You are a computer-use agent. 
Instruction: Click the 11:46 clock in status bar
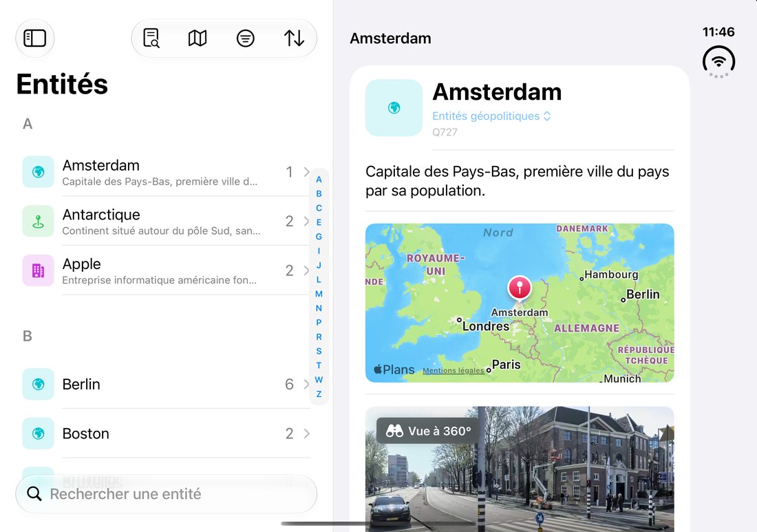[718, 32]
